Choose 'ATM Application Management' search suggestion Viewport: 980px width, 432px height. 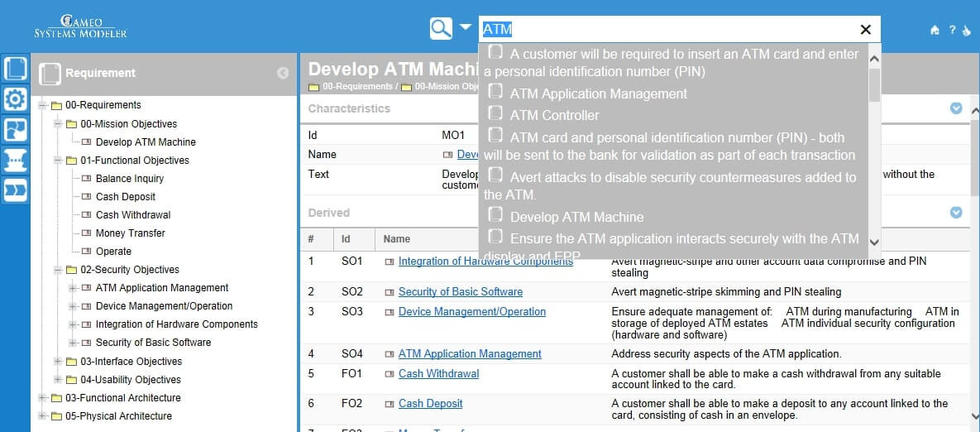tap(598, 94)
